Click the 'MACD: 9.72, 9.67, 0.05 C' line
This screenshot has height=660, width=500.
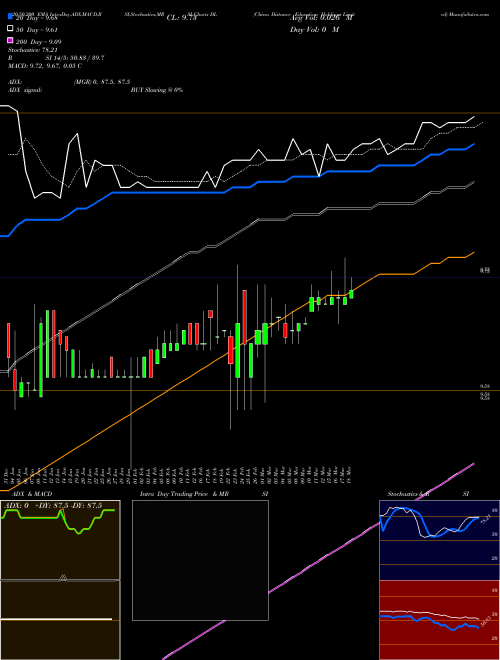(x=45, y=66)
